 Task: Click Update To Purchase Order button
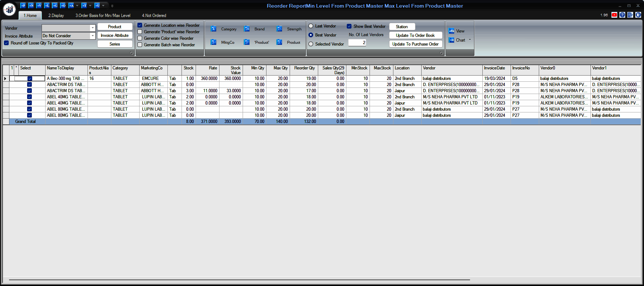pyautogui.click(x=415, y=44)
